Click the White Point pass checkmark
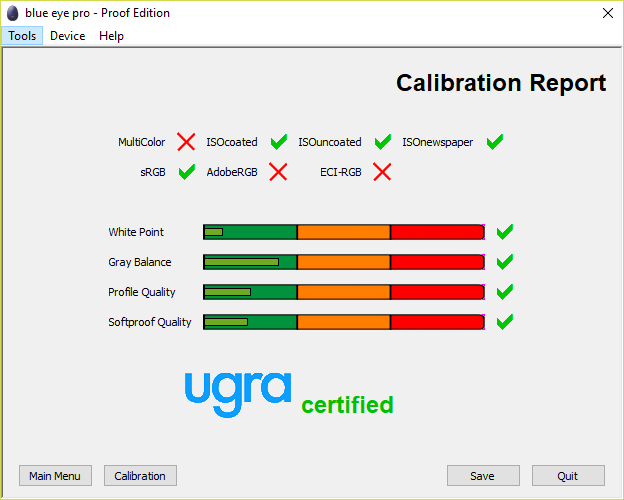The image size is (624, 500). tap(505, 232)
